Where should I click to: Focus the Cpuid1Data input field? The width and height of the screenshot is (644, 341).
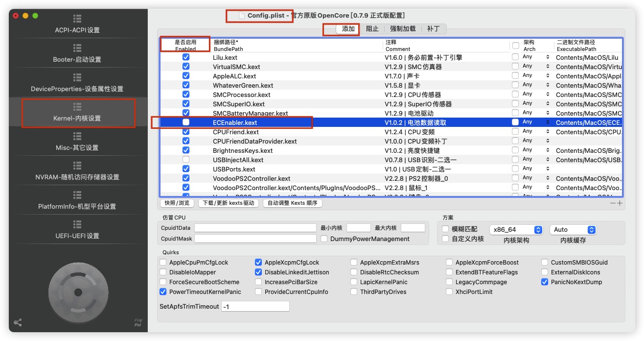[x=255, y=228]
